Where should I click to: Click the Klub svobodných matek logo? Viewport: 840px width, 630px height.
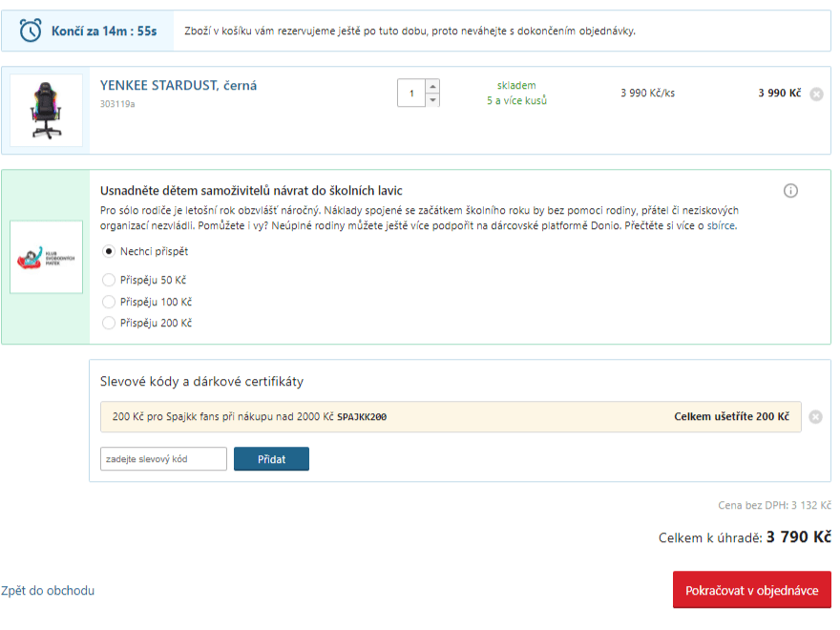47,257
